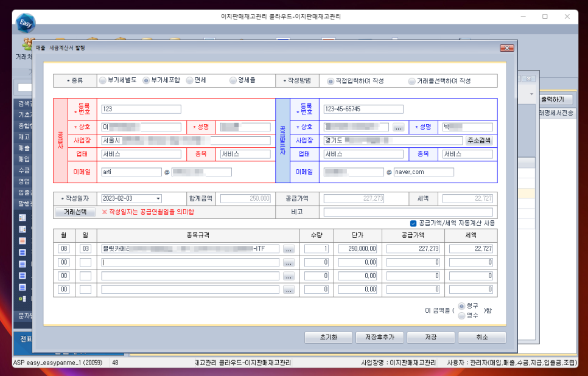Click status bar 사용자 : 관리자 entry
The width and height of the screenshot is (588, 376).
pos(512,363)
